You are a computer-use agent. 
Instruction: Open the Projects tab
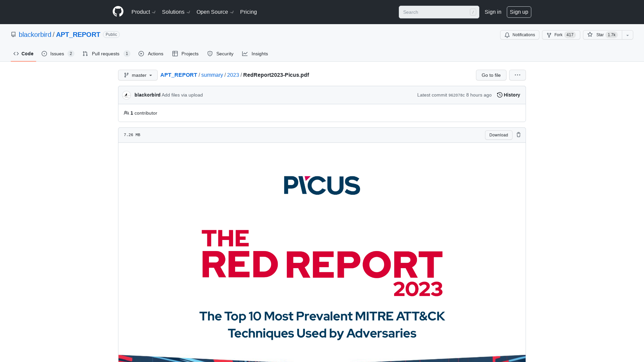pyautogui.click(x=185, y=54)
